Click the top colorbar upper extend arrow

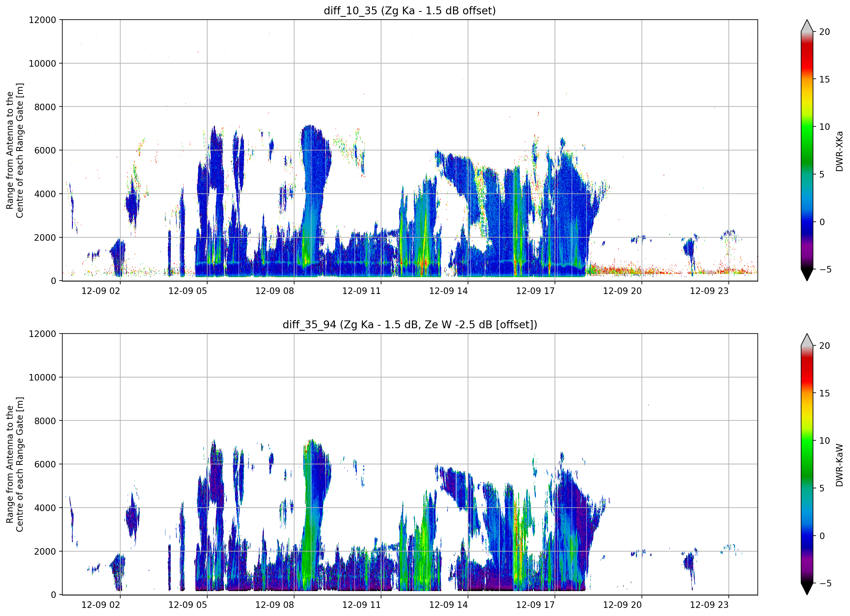pyautogui.click(x=807, y=26)
